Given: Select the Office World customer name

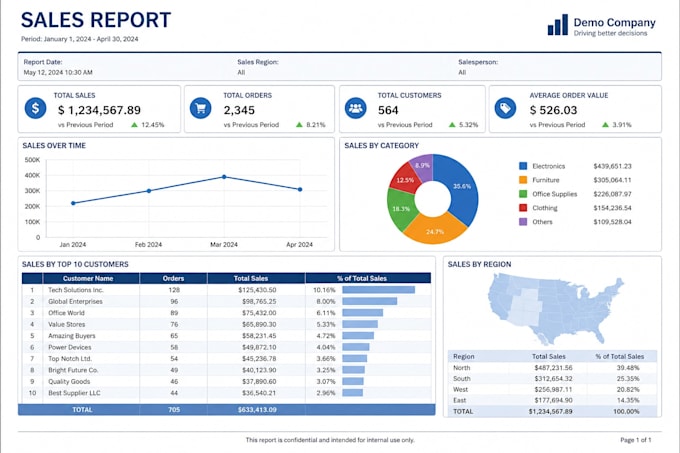Looking at the screenshot, I should 66,313.
